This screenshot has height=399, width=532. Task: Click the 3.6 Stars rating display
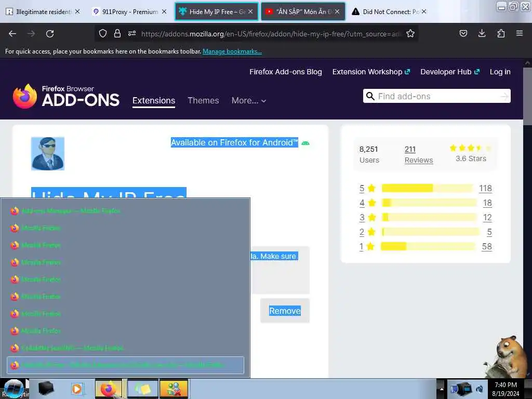click(471, 153)
